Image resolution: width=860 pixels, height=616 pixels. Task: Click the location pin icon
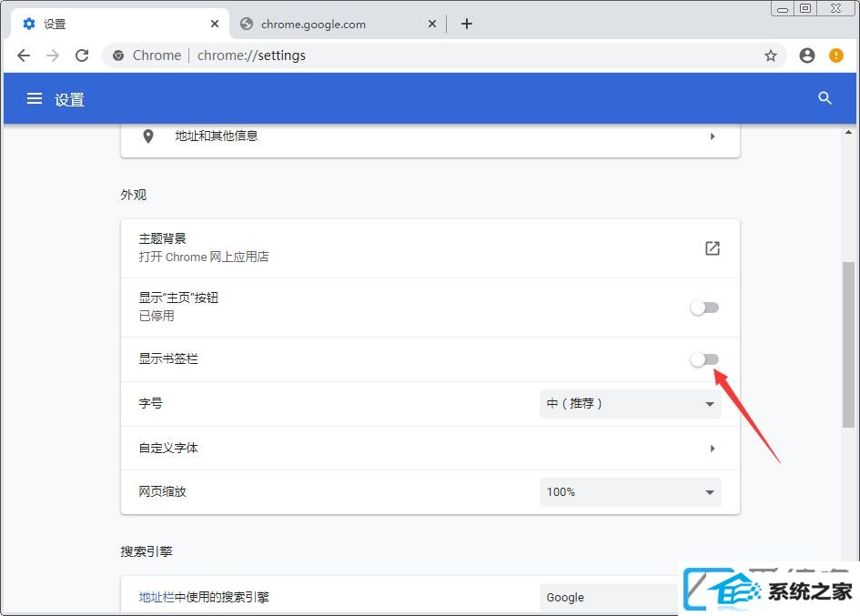[148, 136]
